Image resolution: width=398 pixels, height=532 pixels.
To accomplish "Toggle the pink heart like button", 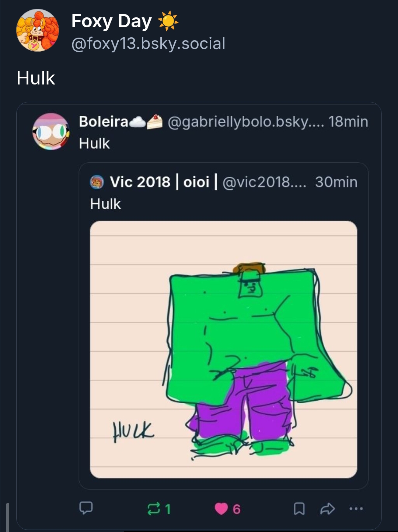I will pyautogui.click(x=221, y=509).
